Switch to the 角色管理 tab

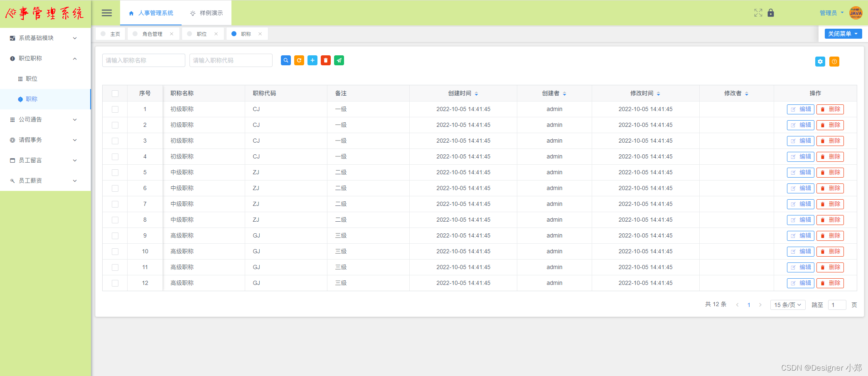coord(152,34)
